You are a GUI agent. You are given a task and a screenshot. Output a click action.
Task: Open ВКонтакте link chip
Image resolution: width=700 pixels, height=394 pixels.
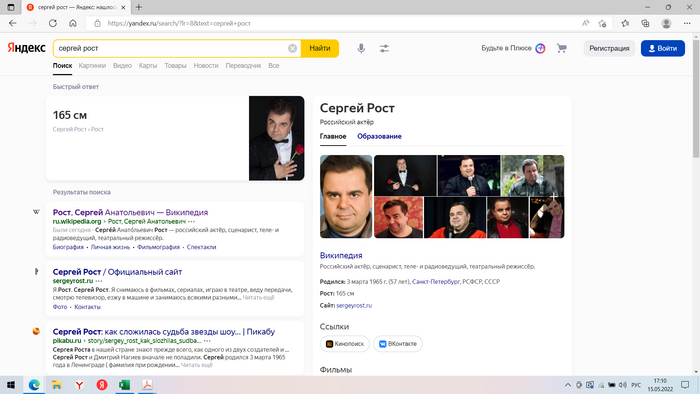(x=398, y=344)
